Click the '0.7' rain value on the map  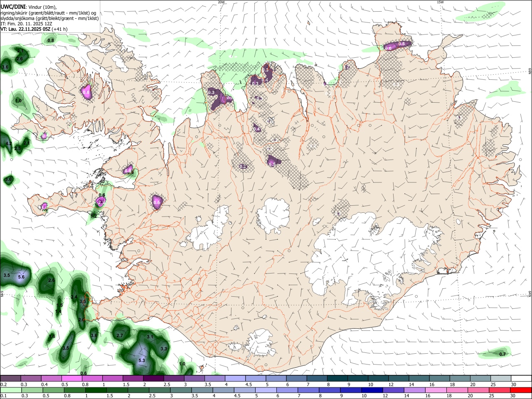point(502,354)
